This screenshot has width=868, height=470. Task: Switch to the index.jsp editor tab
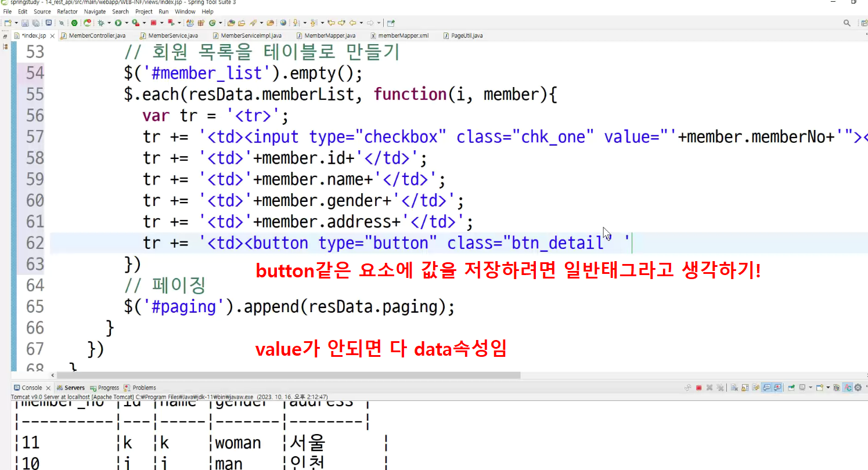(x=34, y=35)
